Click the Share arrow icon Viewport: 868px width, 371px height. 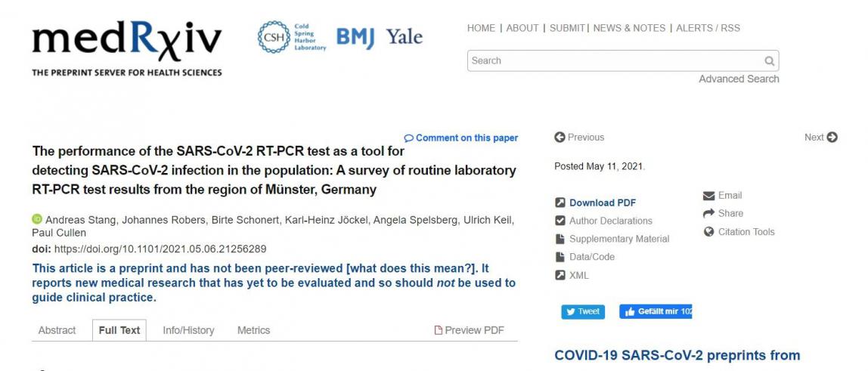(x=709, y=214)
